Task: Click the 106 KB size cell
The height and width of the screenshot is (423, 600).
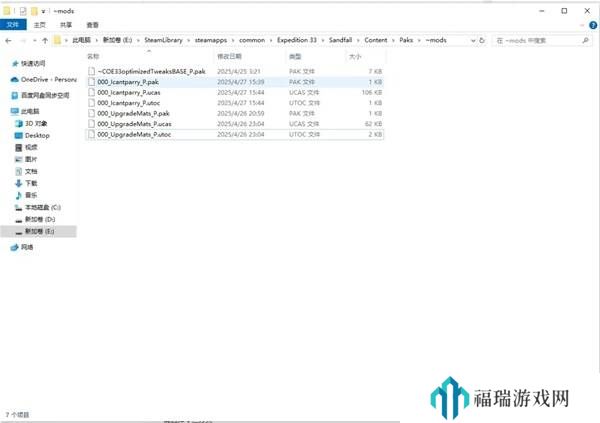Action: 372,93
